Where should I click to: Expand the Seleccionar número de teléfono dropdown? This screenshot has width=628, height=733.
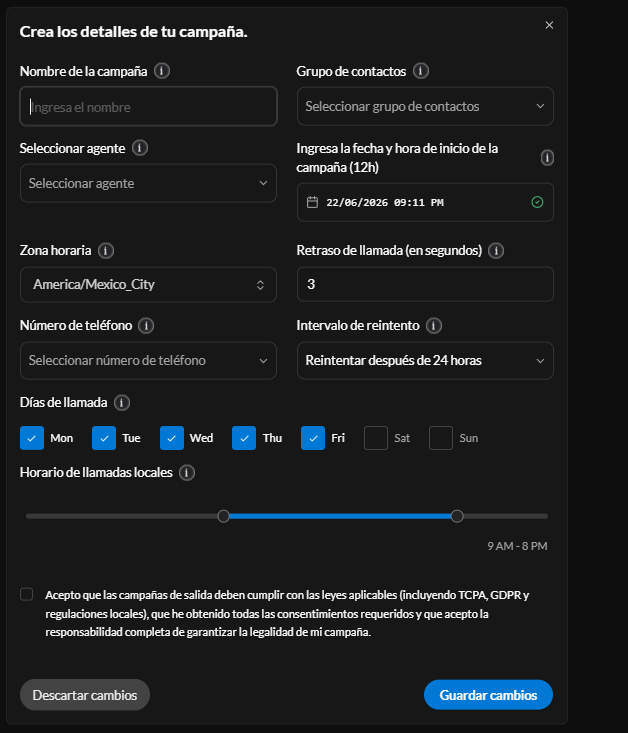[148, 360]
